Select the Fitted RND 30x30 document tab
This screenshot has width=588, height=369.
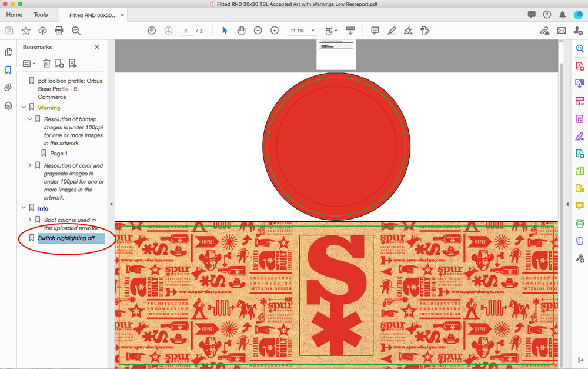coord(93,15)
